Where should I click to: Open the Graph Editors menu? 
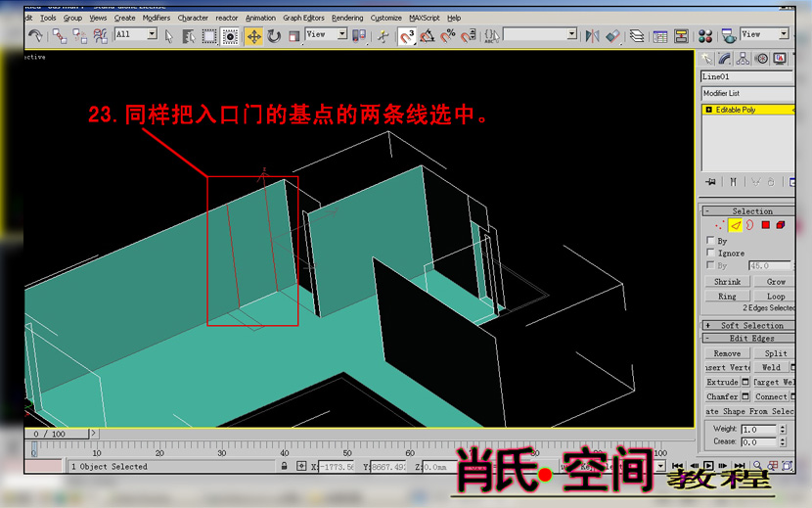[303, 18]
